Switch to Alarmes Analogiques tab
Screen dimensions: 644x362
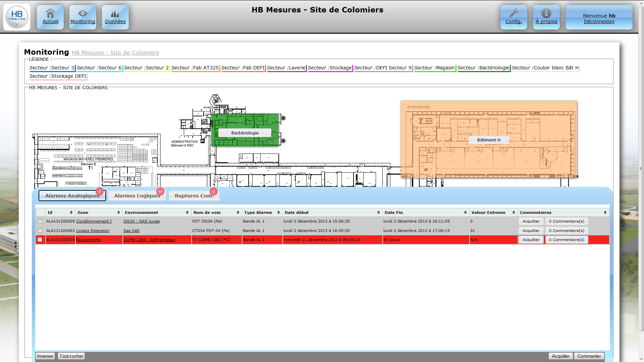pos(72,196)
